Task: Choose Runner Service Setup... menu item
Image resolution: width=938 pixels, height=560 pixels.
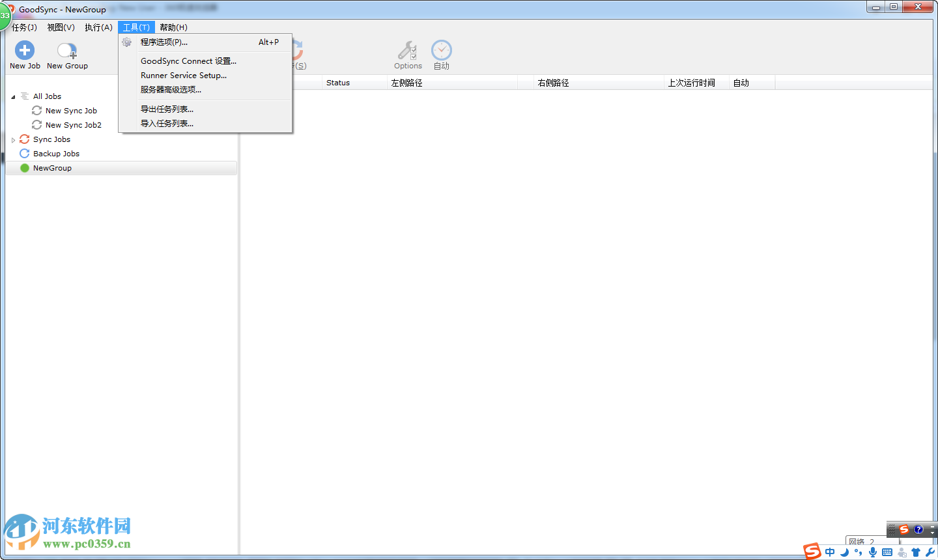Action: [x=205, y=76]
